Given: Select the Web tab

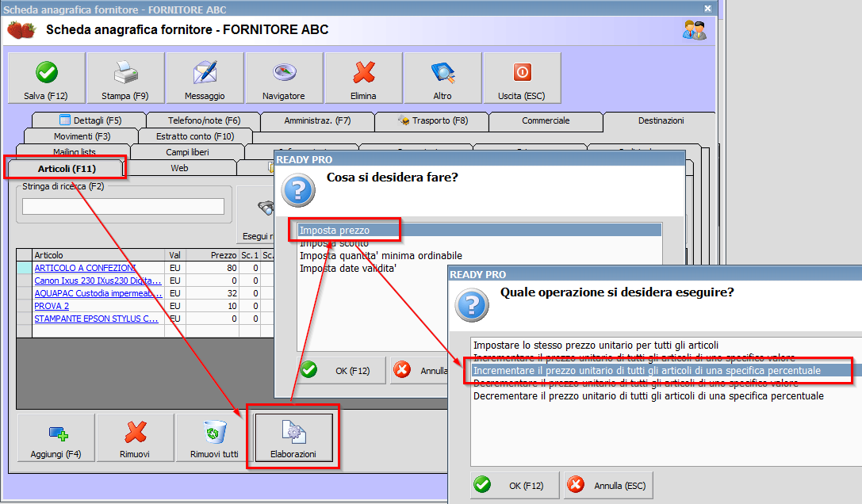Looking at the screenshot, I should tap(180, 168).
